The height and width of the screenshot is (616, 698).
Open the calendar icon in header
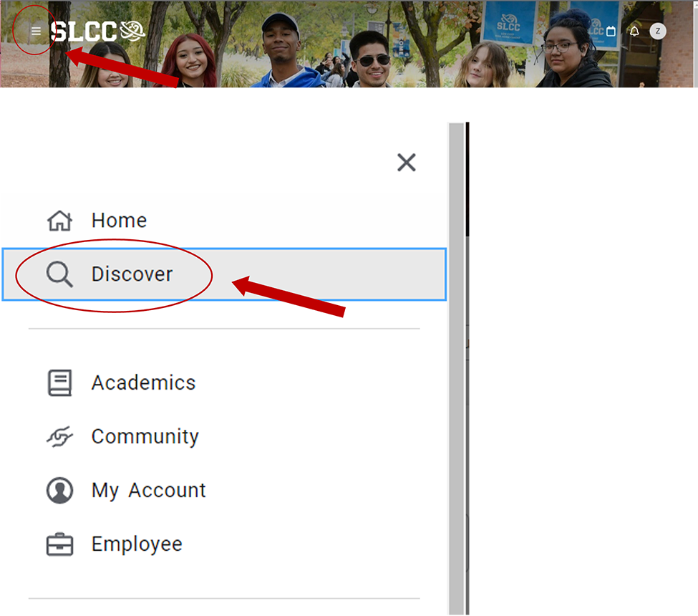(611, 32)
